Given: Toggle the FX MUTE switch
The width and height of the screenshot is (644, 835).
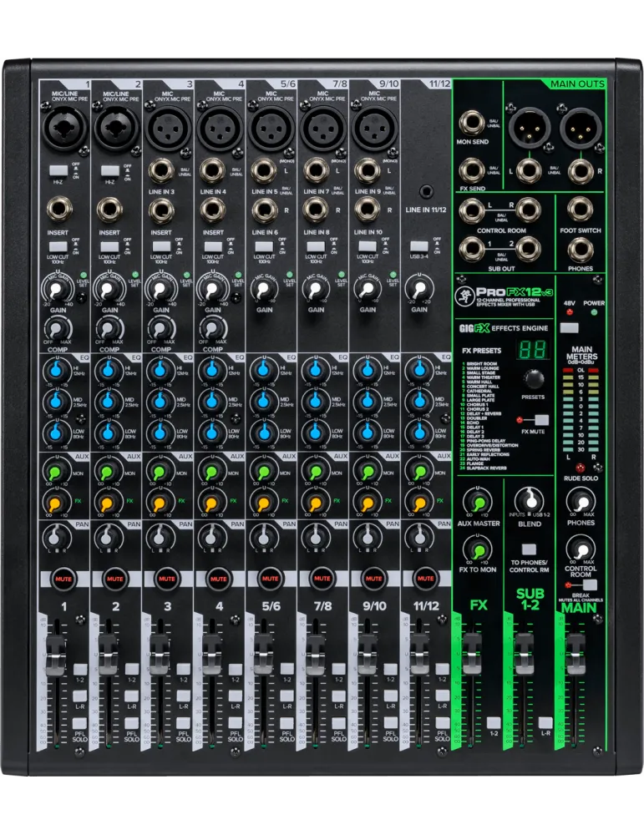Looking at the screenshot, I should [x=541, y=420].
